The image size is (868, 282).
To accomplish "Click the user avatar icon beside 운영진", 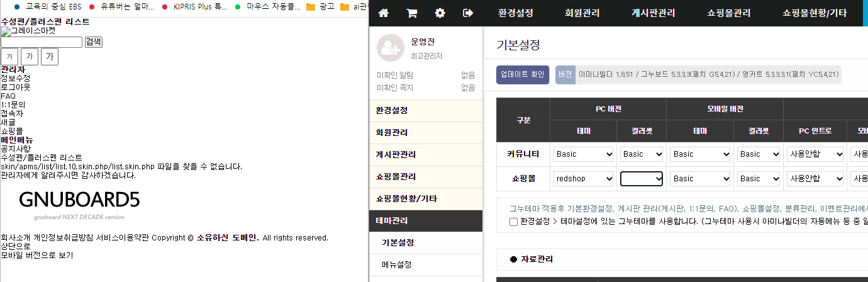I will tap(390, 48).
